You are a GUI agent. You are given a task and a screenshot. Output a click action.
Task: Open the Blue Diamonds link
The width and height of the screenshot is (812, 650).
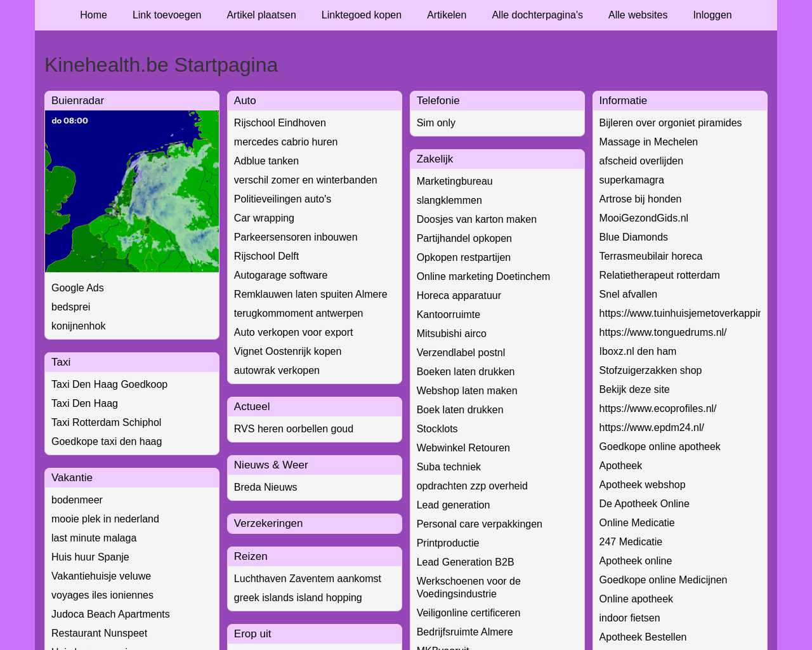coord(634,237)
